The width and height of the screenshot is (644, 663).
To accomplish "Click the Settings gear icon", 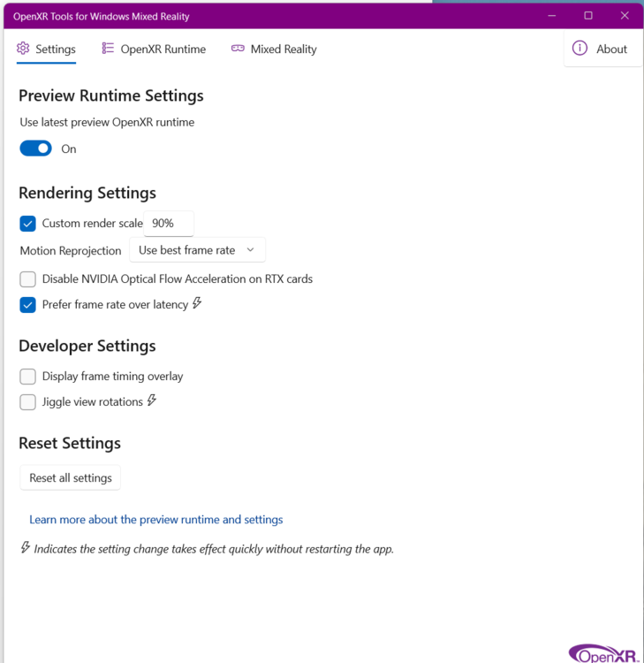I will point(23,49).
